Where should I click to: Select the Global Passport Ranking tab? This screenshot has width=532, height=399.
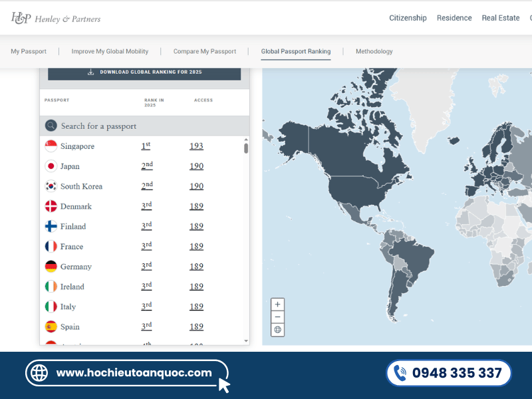(295, 51)
